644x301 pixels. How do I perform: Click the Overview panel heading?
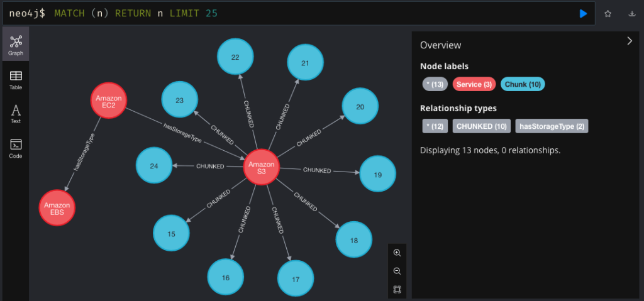(x=440, y=45)
